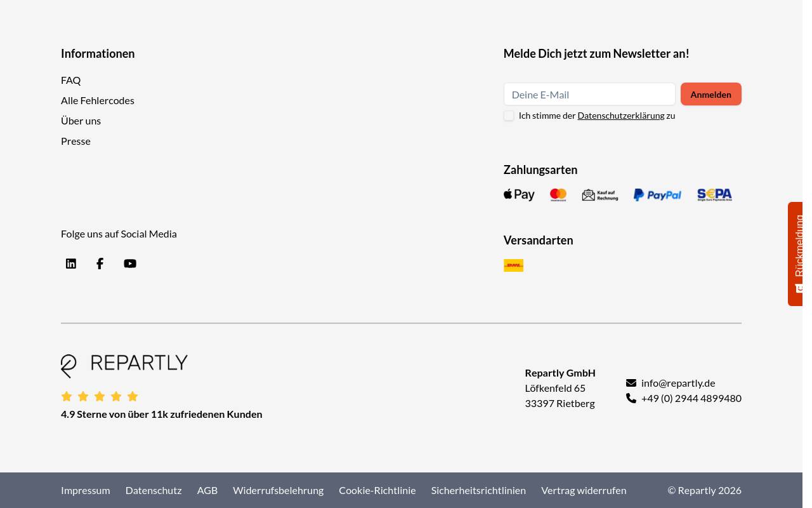Click the DHL shipping logo
The height and width of the screenshot is (508, 812).
(513, 265)
